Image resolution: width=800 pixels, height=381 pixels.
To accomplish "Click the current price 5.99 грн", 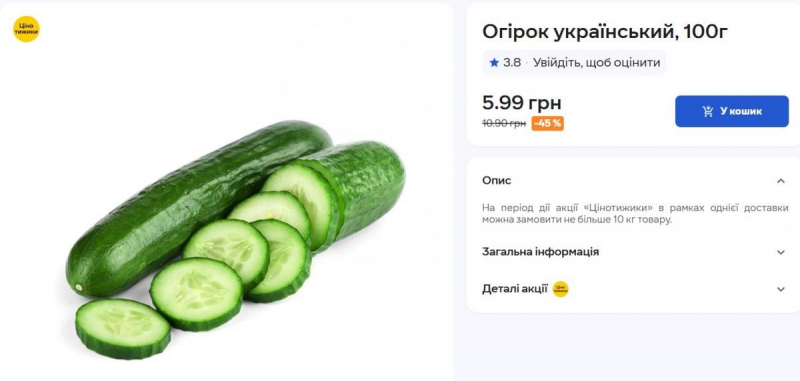I will pos(521,103).
